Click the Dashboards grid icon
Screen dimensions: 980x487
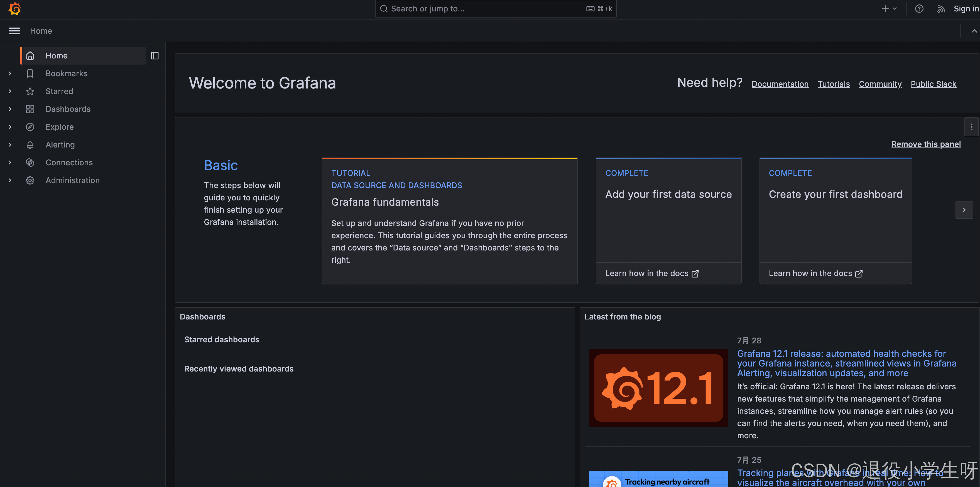30,109
